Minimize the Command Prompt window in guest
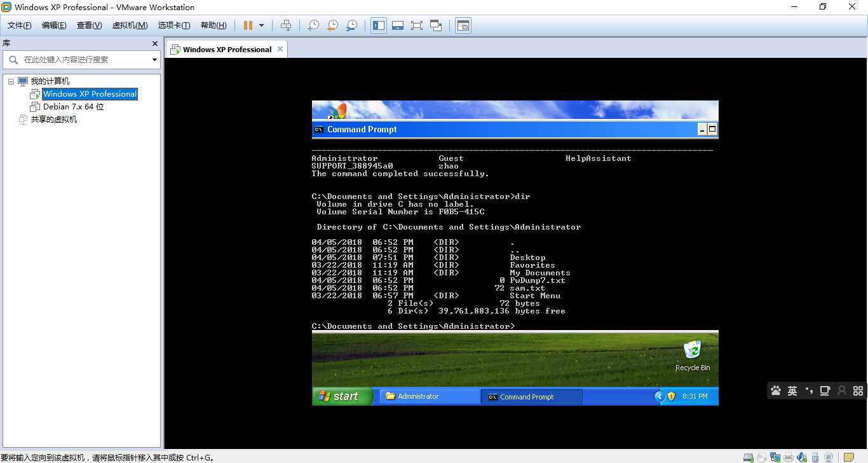Screen dimensions: 868x463 (x=702, y=130)
